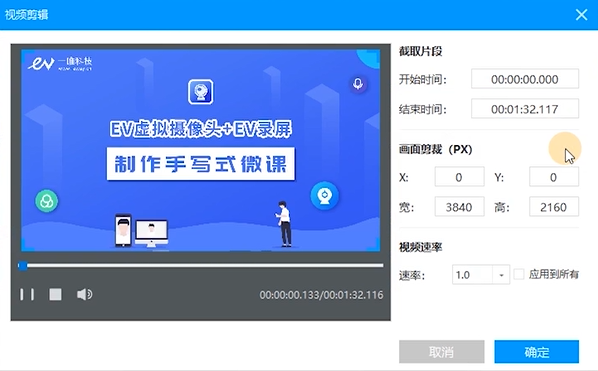
Task: Stop the video with the square button
Action: point(55,294)
